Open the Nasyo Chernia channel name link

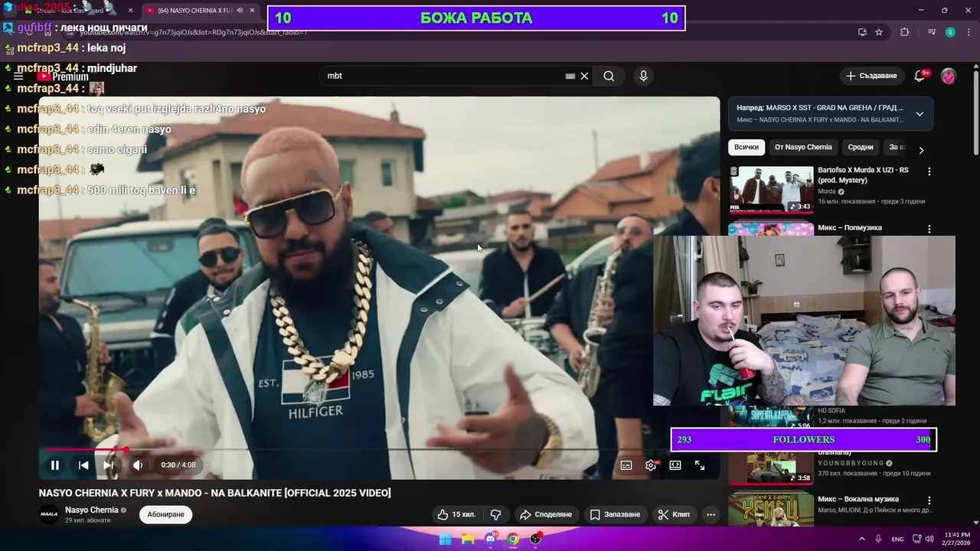point(92,510)
